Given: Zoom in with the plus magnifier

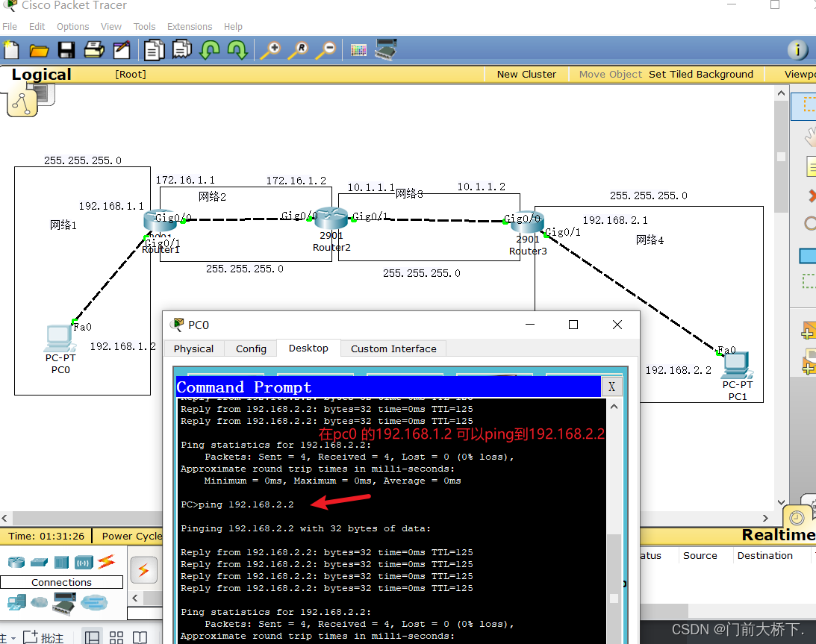Looking at the screenshot, I should click(x=270, y=51).
